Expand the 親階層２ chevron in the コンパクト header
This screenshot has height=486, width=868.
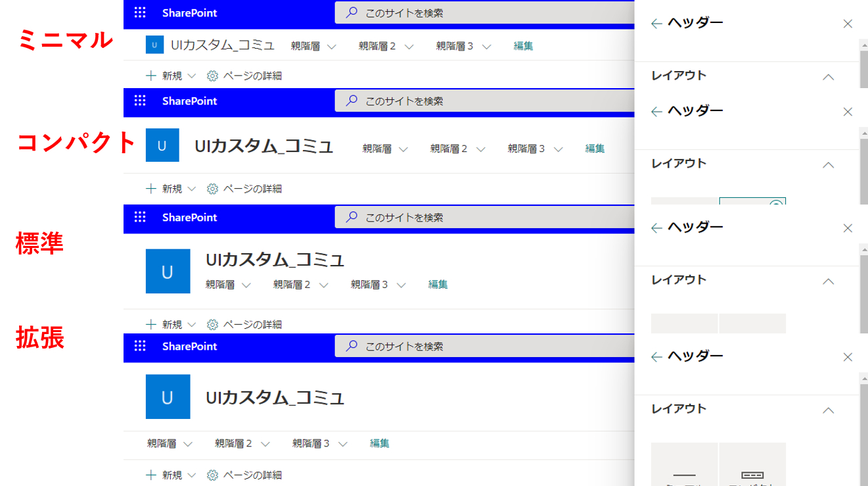click(x=481, y=149)
